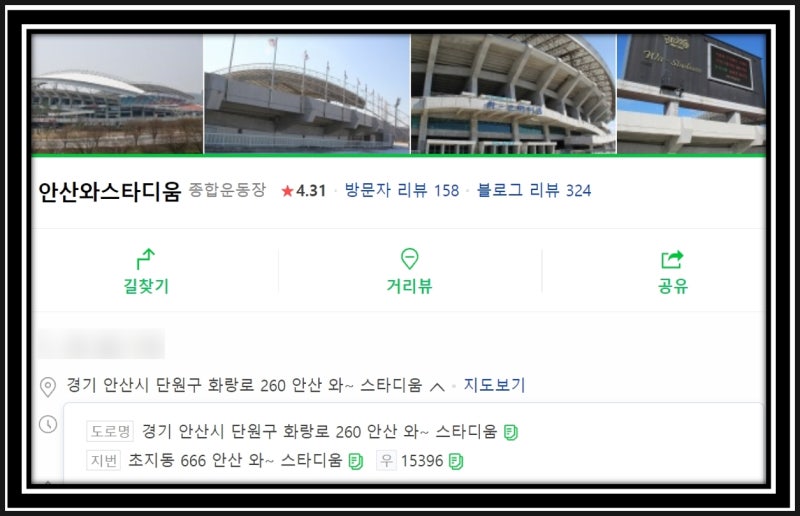Select the 거리뷰 button label
The image size is (800, 516).
pos(409,286)
